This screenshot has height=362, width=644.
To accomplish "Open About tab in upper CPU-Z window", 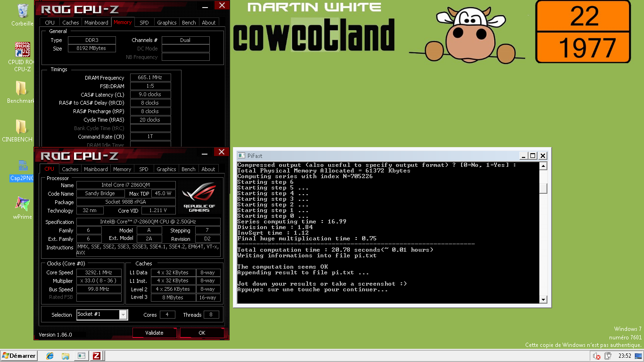I will (x=209, y=22).
